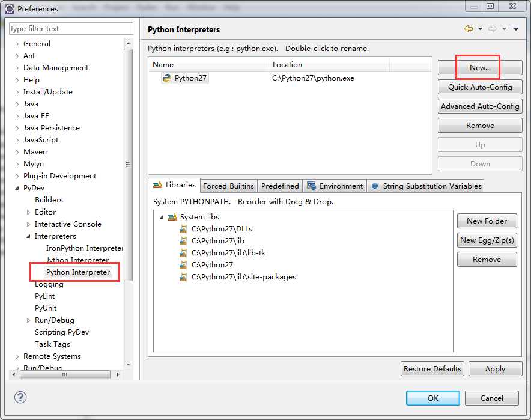Open the Predefined tab

click(x=280, y=186)
